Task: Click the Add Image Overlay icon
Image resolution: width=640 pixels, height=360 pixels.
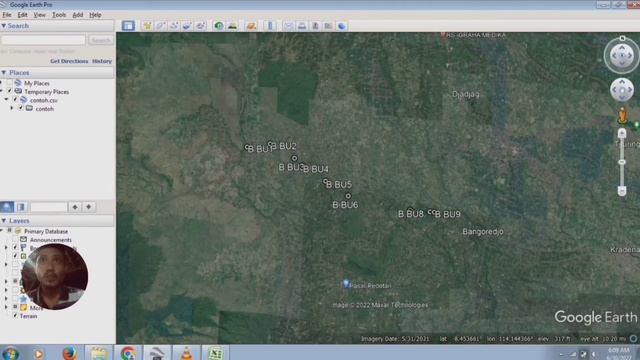Action: click(x=187, y=26)
